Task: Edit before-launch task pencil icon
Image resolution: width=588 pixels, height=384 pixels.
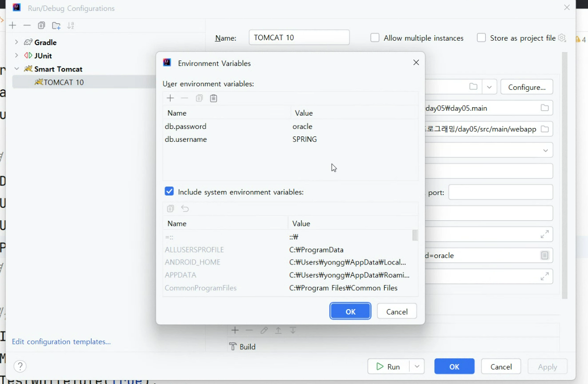Action: pyautogui.click(x=264, y=330)
